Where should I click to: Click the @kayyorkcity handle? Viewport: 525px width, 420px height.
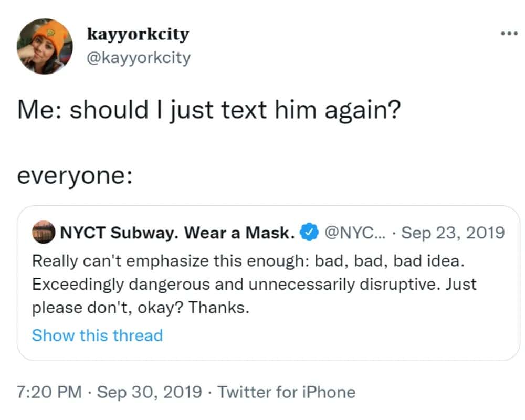(x=138, y=57)
